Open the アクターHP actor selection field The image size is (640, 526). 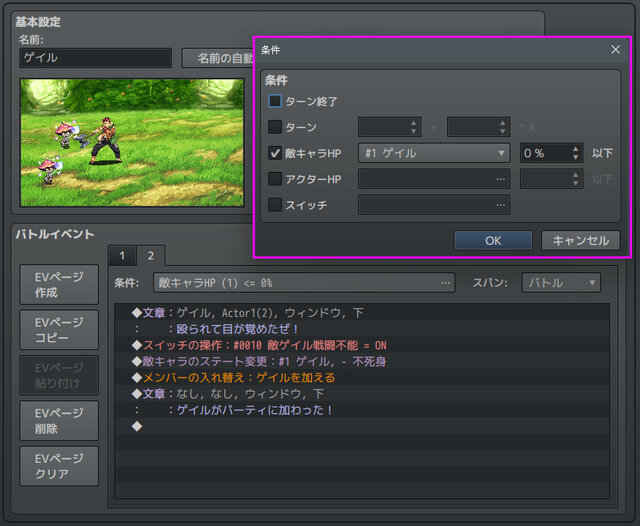pyautogui.click(x=434, y=179)
